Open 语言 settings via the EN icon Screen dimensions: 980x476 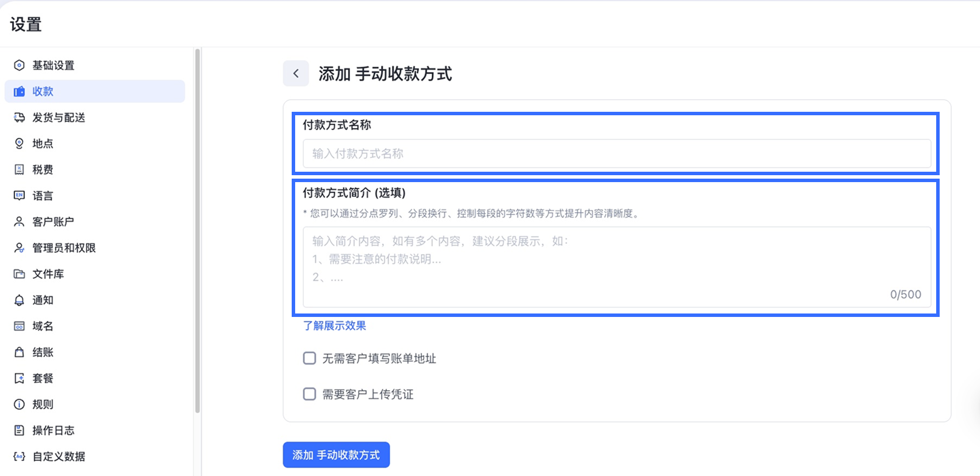pos(19,195)
